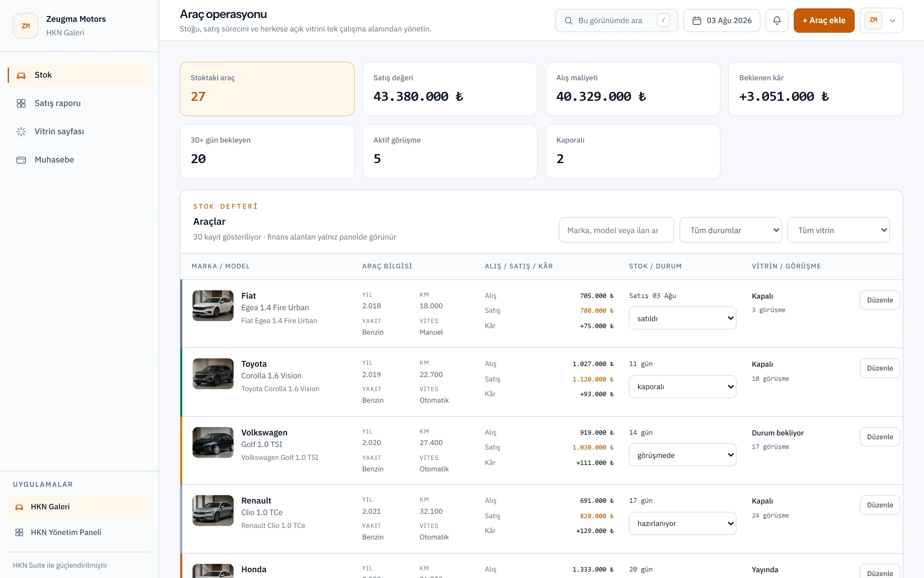This screenshot has width=924, height=578.
Task: Click Düzenle for the Toyota Corolla row
Action: tap(880, 368)
